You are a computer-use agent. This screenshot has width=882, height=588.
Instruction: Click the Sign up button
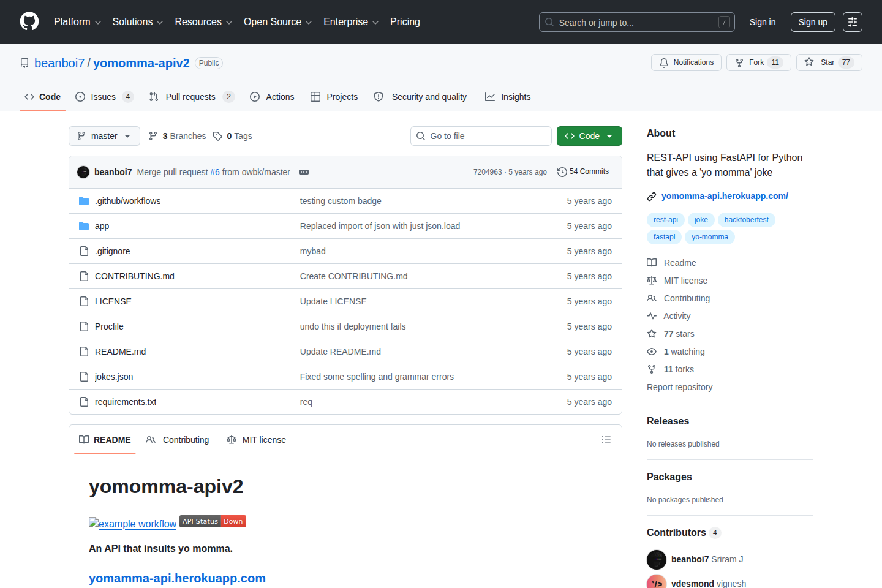click(812, 22)
